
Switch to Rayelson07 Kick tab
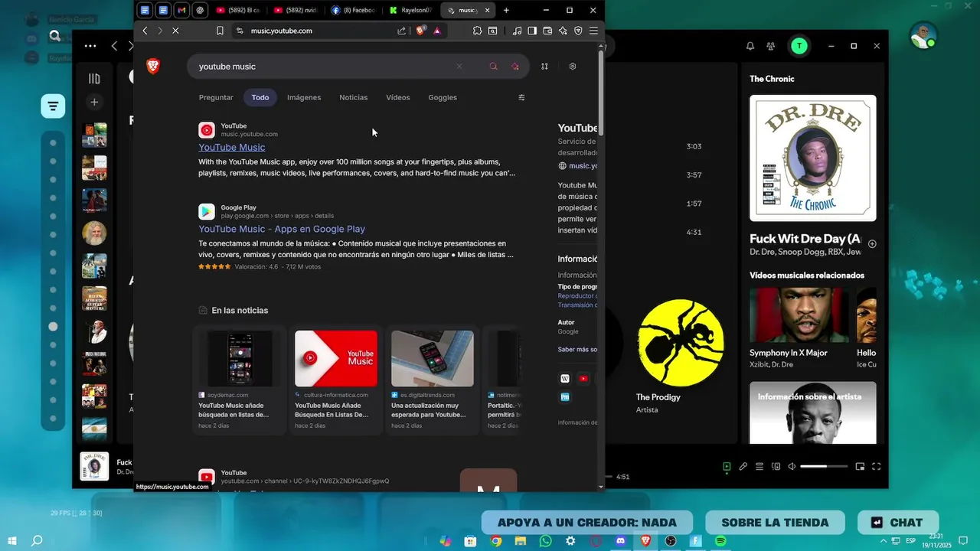(410, 10)
